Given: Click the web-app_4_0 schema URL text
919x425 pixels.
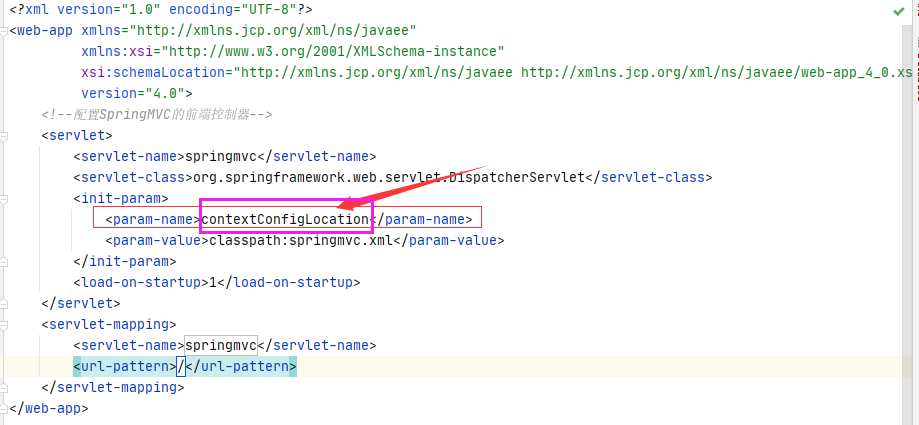Looking at the screenshot, I should click(716, 73).
